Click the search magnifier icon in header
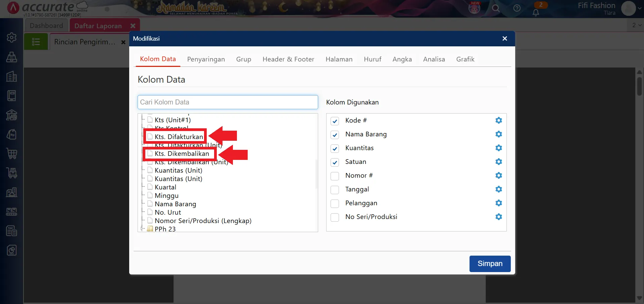Screen dimensions: 644x304 click(496, 8)
